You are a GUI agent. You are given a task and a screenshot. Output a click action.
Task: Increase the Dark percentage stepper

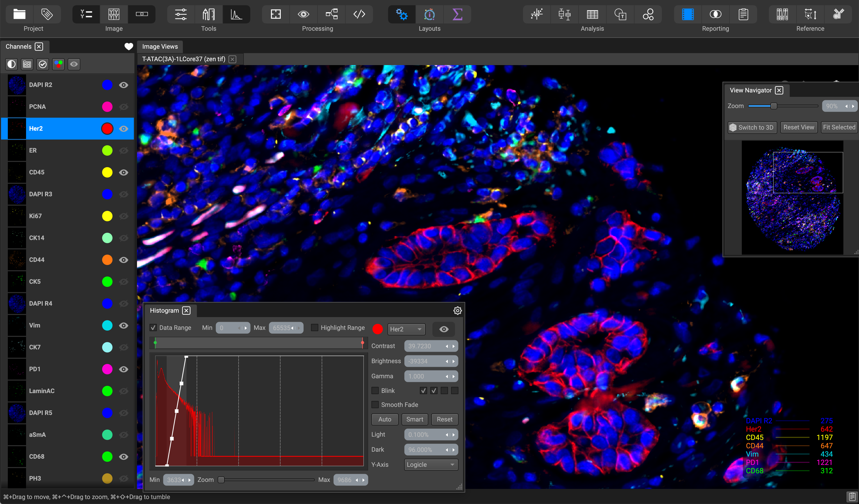(x=454, y=450)
